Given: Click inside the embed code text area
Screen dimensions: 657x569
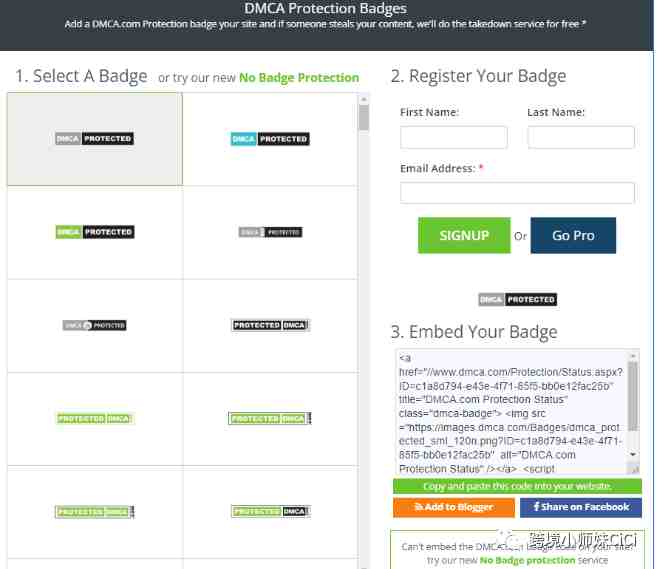Looking at the screenshot, I should (x=511, y=413).
